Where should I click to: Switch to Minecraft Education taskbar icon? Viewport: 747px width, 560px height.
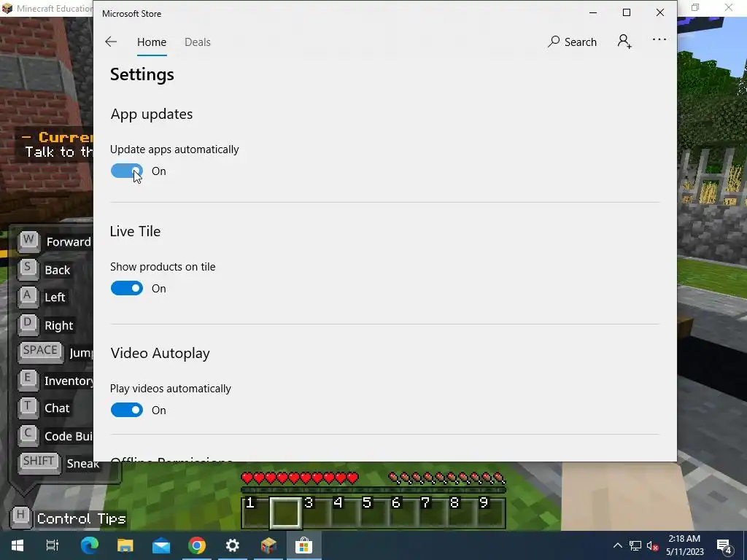[x=268, y=545]
